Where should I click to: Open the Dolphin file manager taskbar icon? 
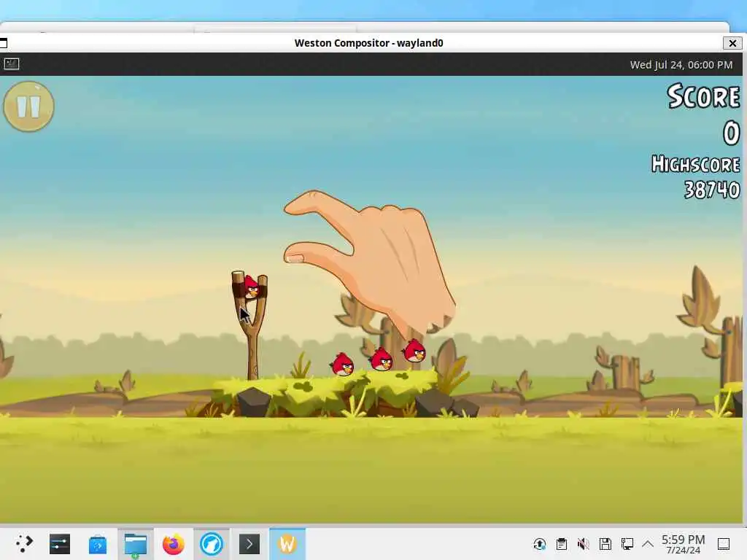pos(136,544)
